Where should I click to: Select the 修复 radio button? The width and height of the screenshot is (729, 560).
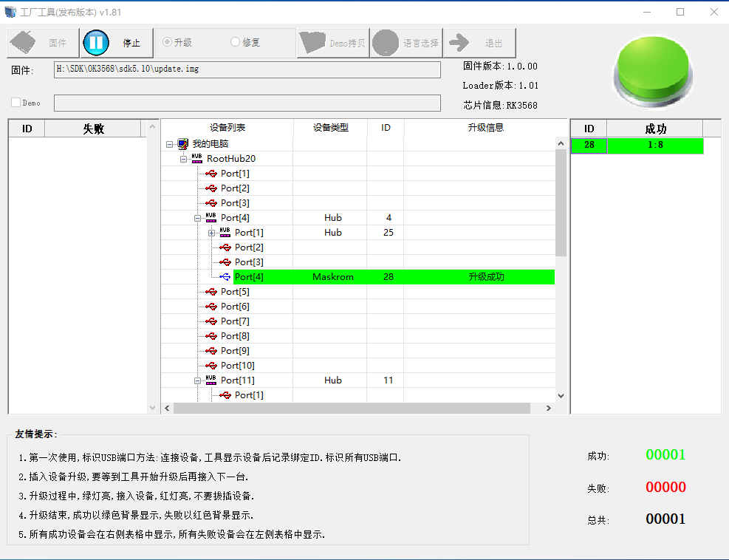(x=236, y=42)
